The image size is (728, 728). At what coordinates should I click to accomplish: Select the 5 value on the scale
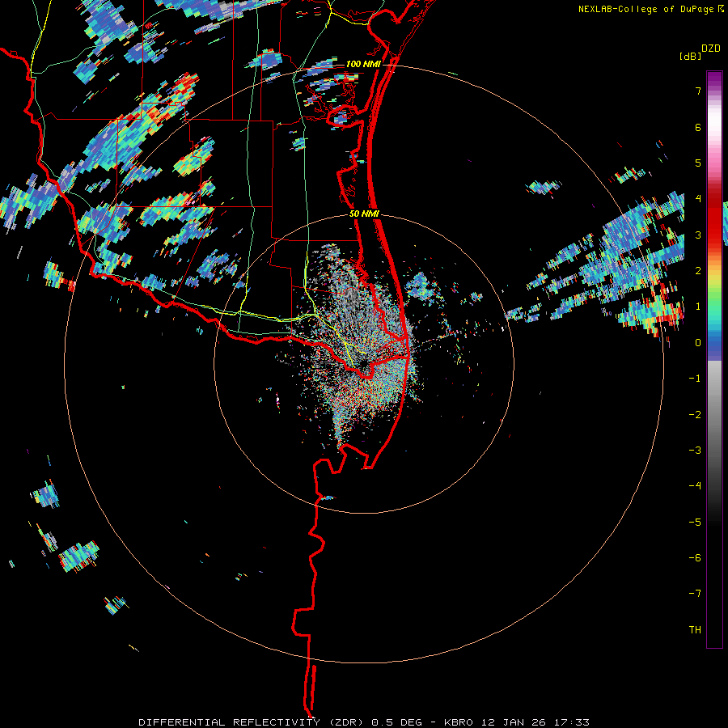698,163
